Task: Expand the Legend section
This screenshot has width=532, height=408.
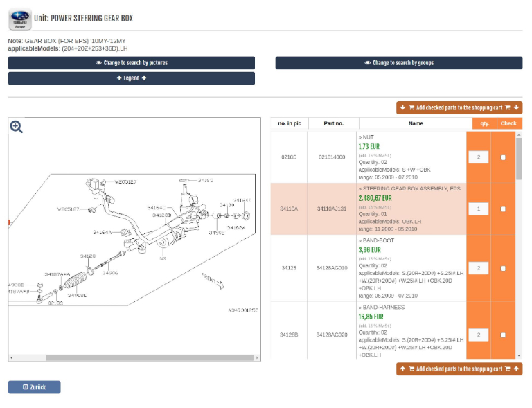Action: [x=131, y=78]
